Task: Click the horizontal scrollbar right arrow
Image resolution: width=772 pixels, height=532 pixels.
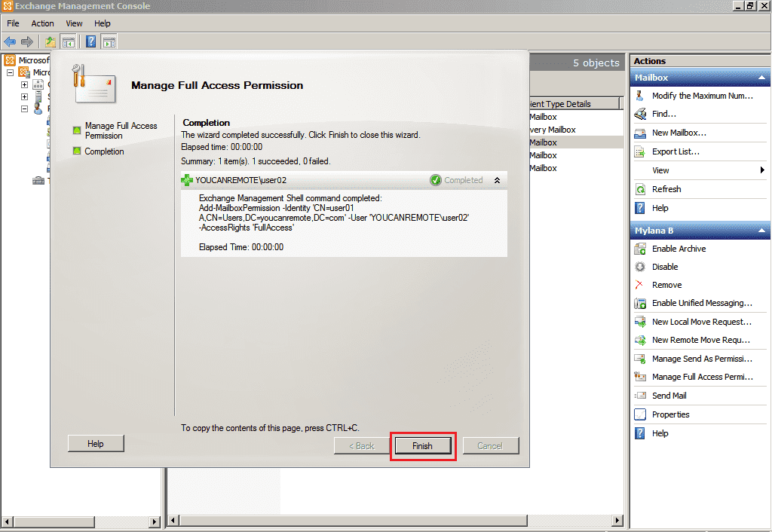Action: pos(618,521)
